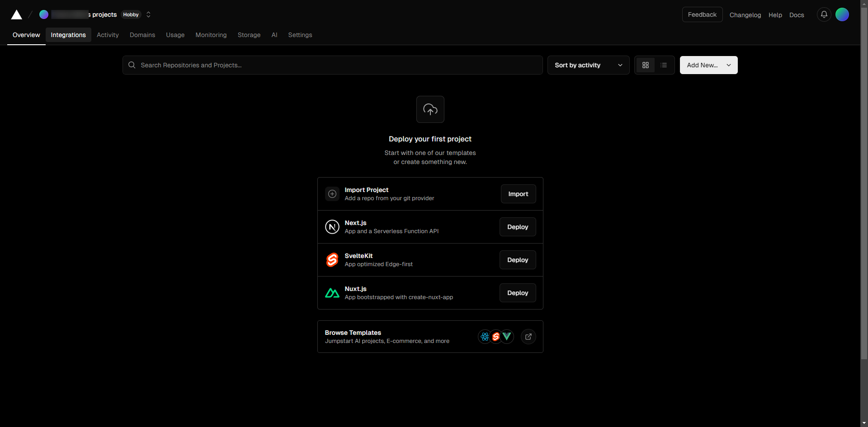The height and width of the screenshot is (427, 868).
Task: Click the "Deploy your first project" heading
Action: coord(430,139)
